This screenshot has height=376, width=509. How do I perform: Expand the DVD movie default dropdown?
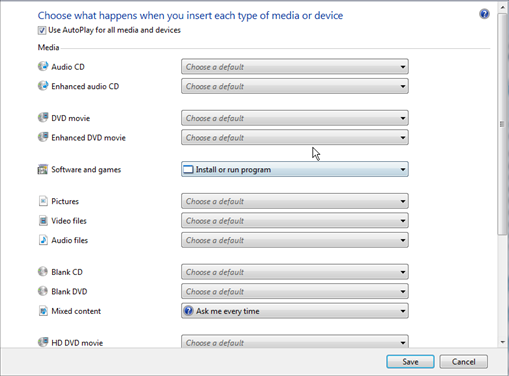click(x=295, y=118)
